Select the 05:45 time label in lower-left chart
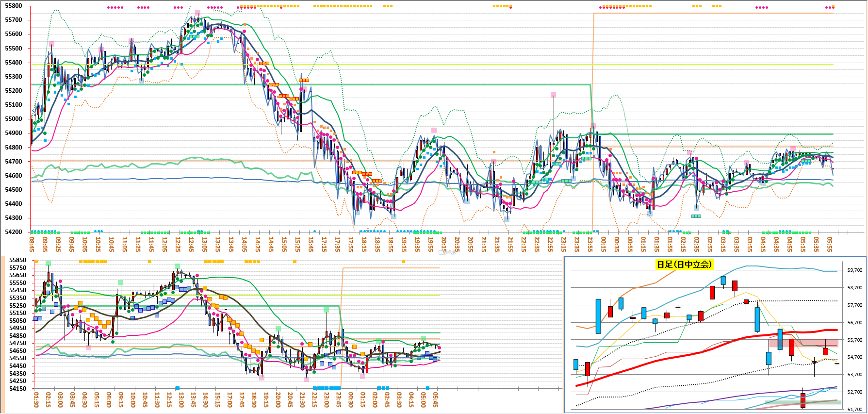The width and height of the screenshot is (868, 414). (x=436, y=400)
